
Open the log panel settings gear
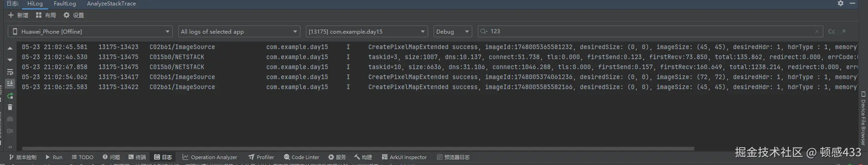pyautogui.click(x=841, y=3)
